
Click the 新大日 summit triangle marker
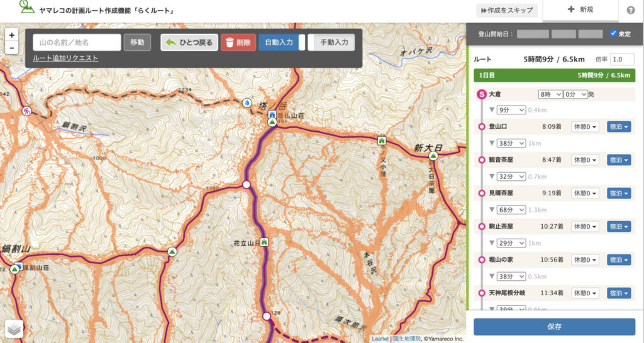(433, 156)
